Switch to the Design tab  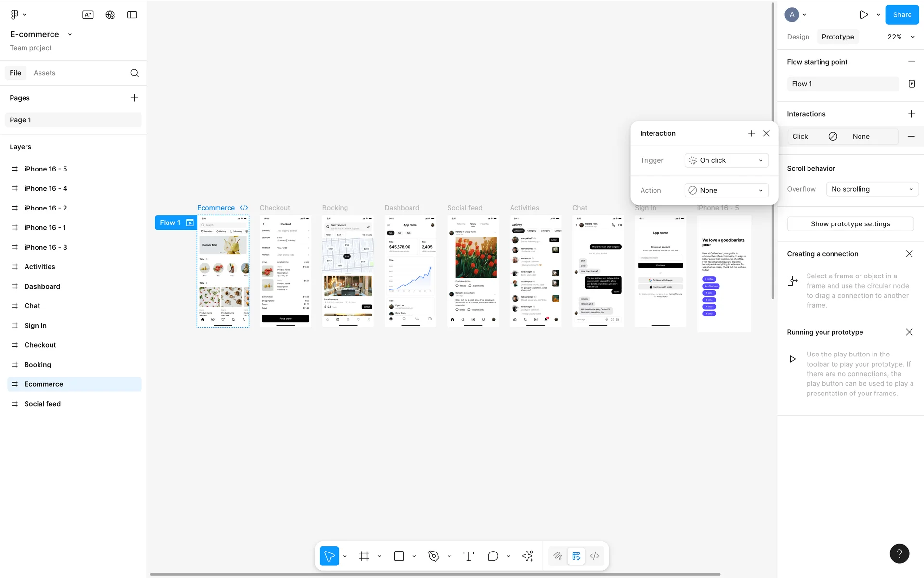[x=798, y=37]
